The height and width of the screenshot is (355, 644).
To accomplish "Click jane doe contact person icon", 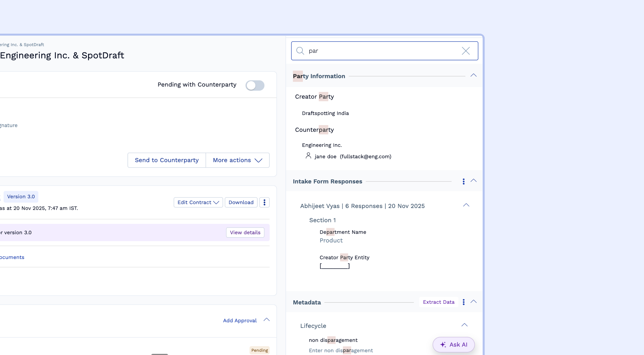I will point(308,156).
